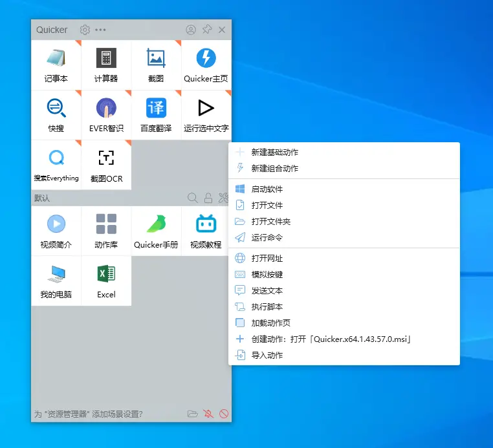Toggle the muted bell notification icon
Image resolution: width=493 pixels, height=448 pixels.
pos(208,414)
